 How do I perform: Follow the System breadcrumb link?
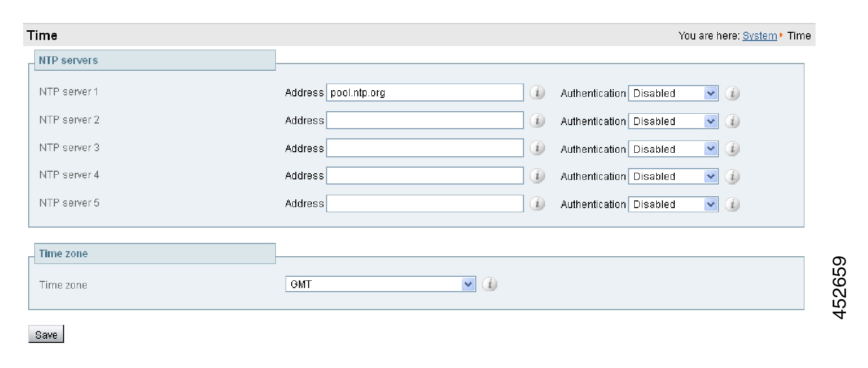[759, 36]
